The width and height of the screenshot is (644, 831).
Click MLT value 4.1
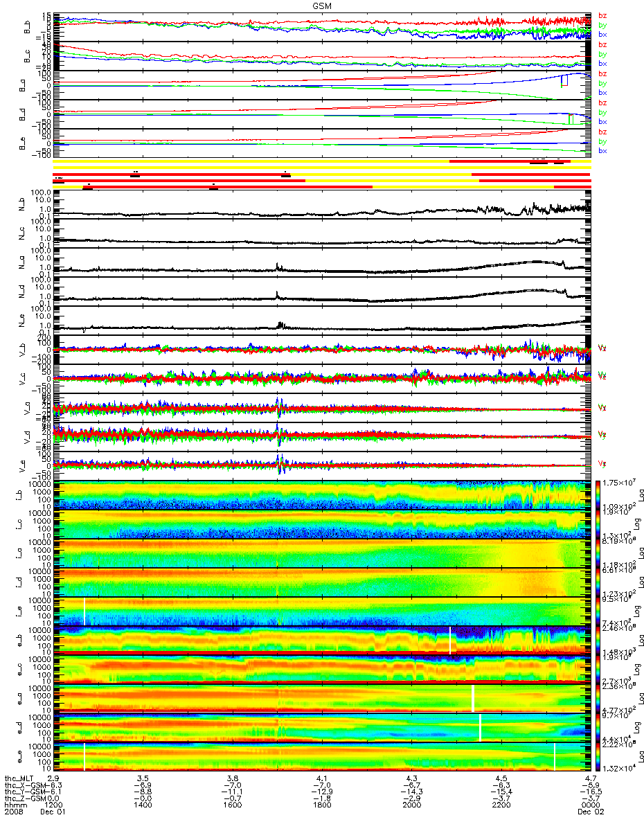tap(322, 778)
